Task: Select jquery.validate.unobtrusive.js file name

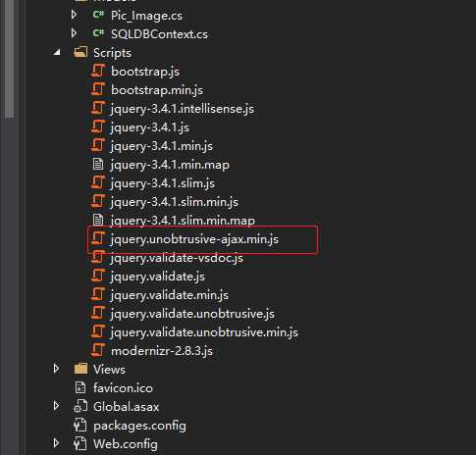Action: pyautogui.click(x=192, y=314)
